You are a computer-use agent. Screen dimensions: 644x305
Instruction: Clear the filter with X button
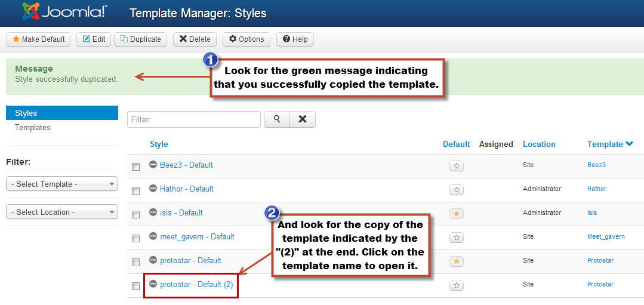point(302,119)
